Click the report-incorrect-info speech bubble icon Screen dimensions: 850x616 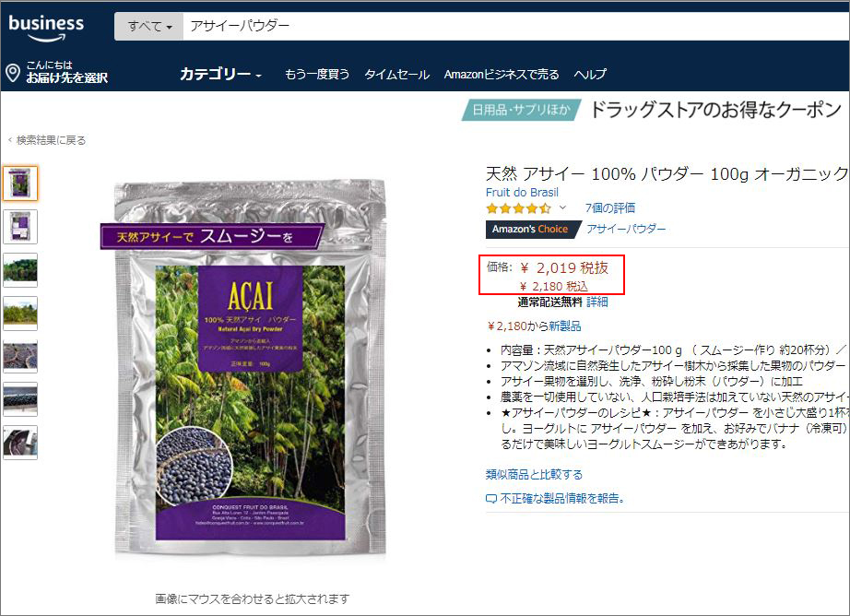[x=491, y=499]
